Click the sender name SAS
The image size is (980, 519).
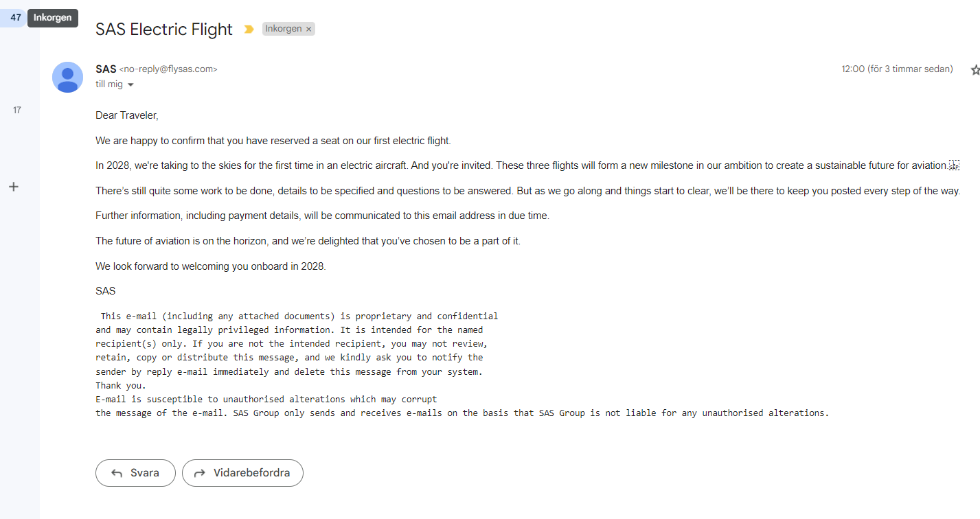[106, 69]
